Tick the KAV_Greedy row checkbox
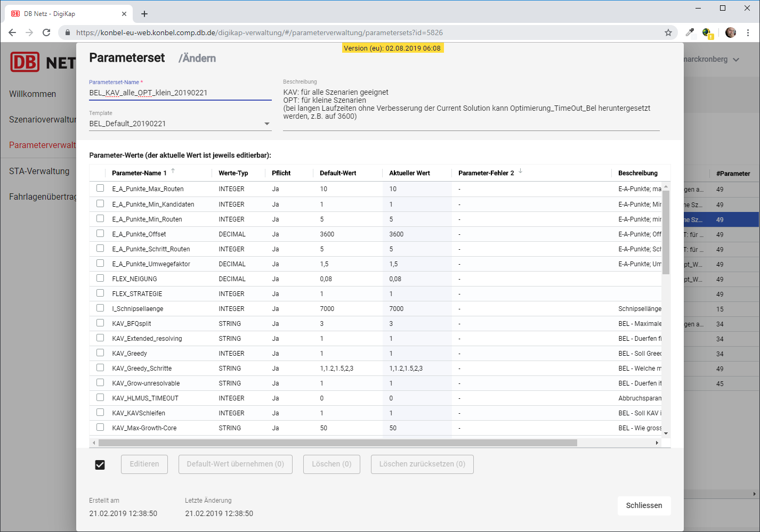The image size is (760, 532). coord(100,353)
